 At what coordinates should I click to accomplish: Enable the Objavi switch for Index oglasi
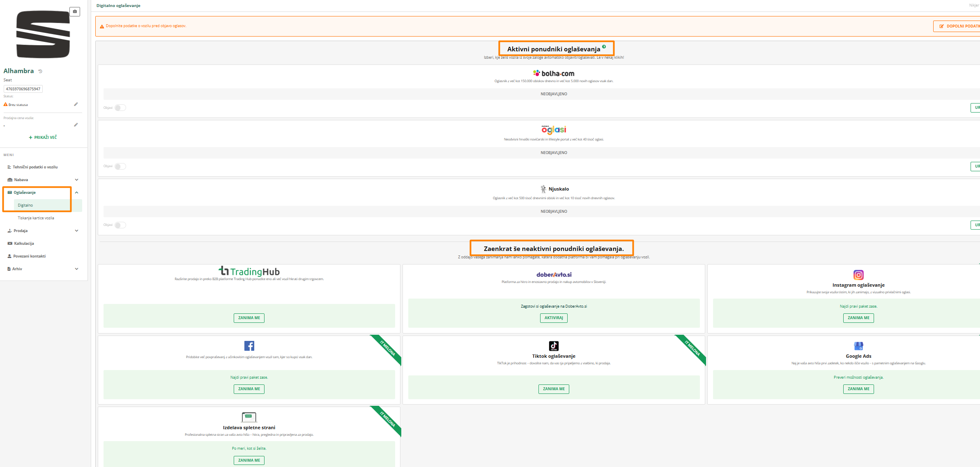pos(120,166)
